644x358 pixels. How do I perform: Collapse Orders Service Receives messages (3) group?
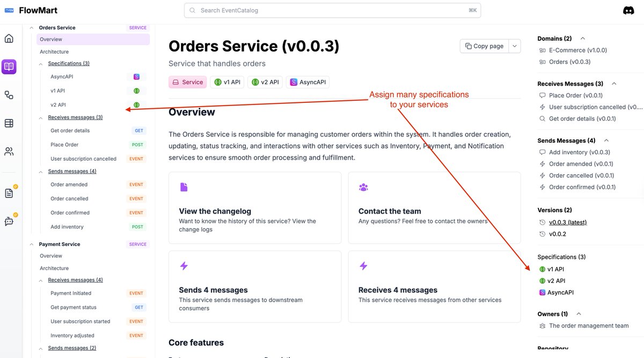(x=41, y=118)
